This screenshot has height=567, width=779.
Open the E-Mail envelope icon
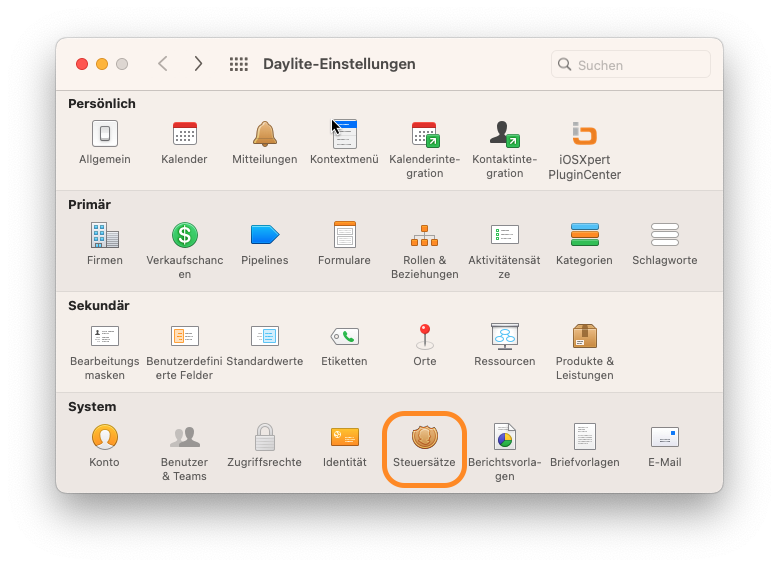click(x=664, y=437)
